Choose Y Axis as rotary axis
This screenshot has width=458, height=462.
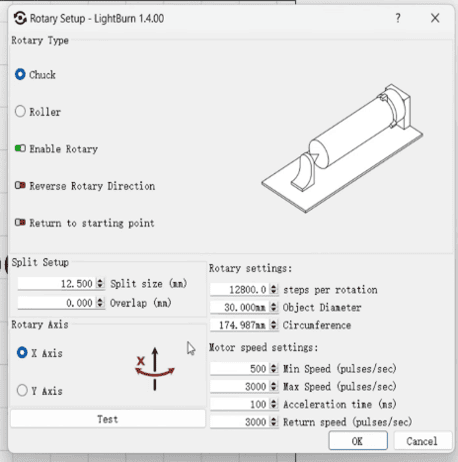22,390
